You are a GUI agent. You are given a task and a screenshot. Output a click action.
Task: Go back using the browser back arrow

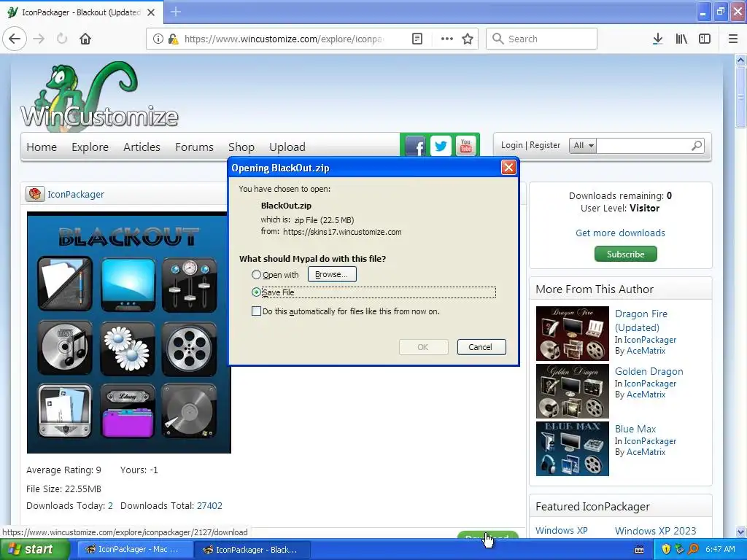pyautogui.click(x=15, y=39)
